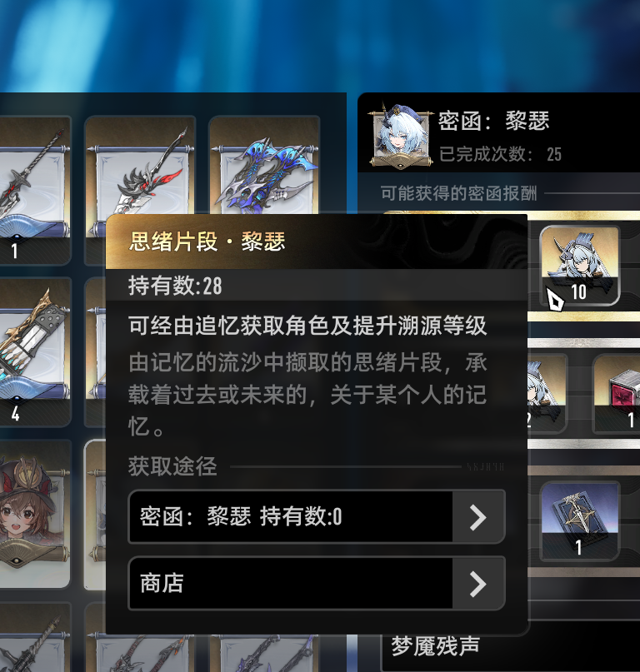The height and width of the screenshot is (672, 640).
Task: Click the 思绪片段・黎瑟 tooltip title
Action: tap(207, 241)
